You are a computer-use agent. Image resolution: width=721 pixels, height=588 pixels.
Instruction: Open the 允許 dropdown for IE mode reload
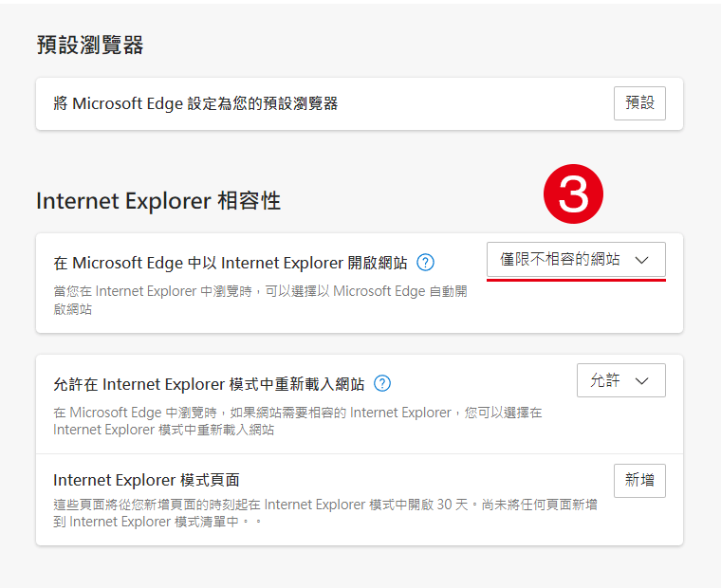[x=620, y=380]
